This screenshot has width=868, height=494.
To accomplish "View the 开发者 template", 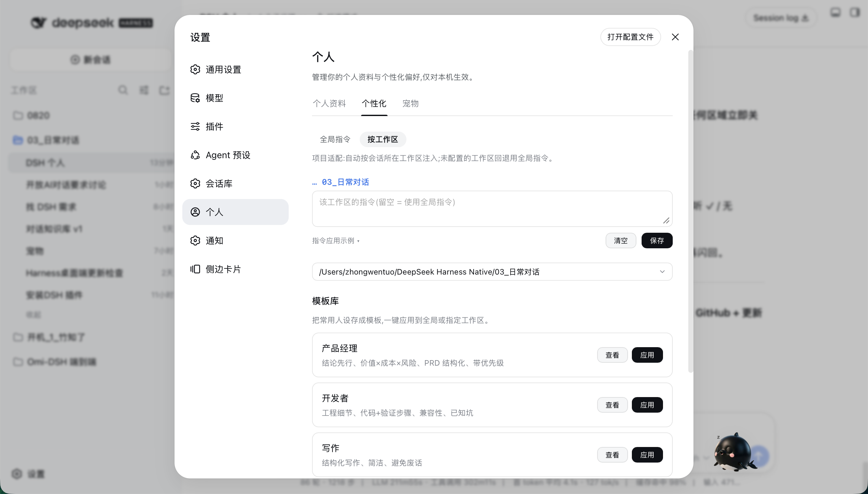I will (x=612, y=405).
